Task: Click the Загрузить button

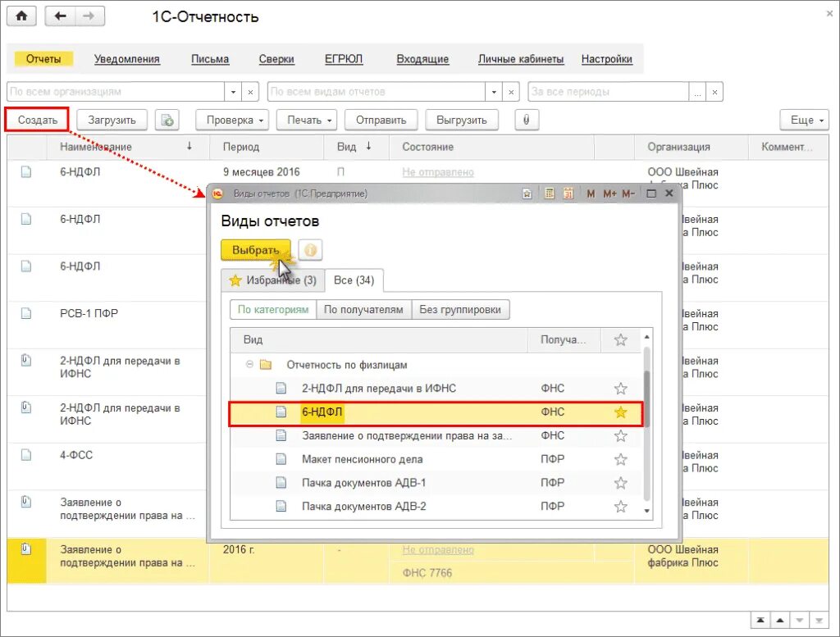Action: pos(112,120)
